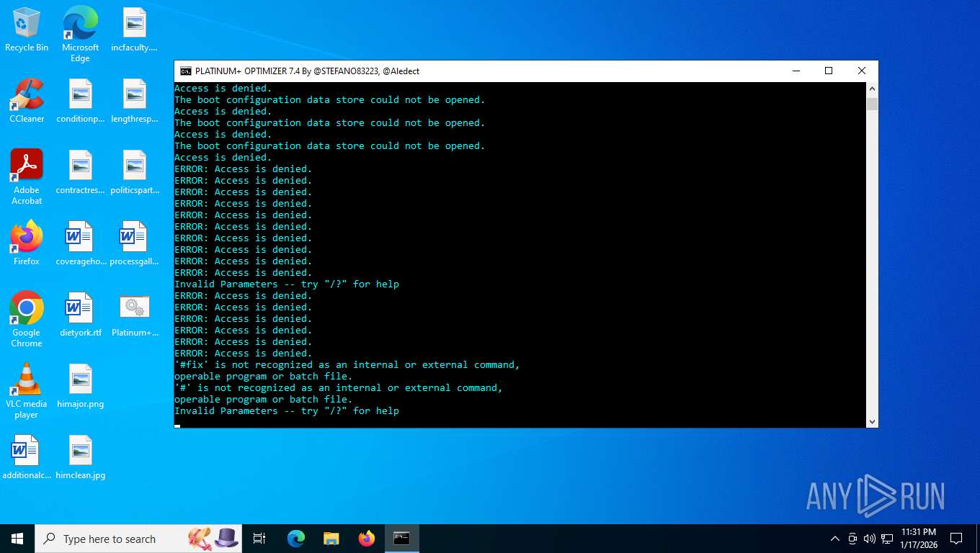Open Firefox from the taskbar
Image resolution: width=980 pixels, height=553 pixels.
[x=367, y=539]
